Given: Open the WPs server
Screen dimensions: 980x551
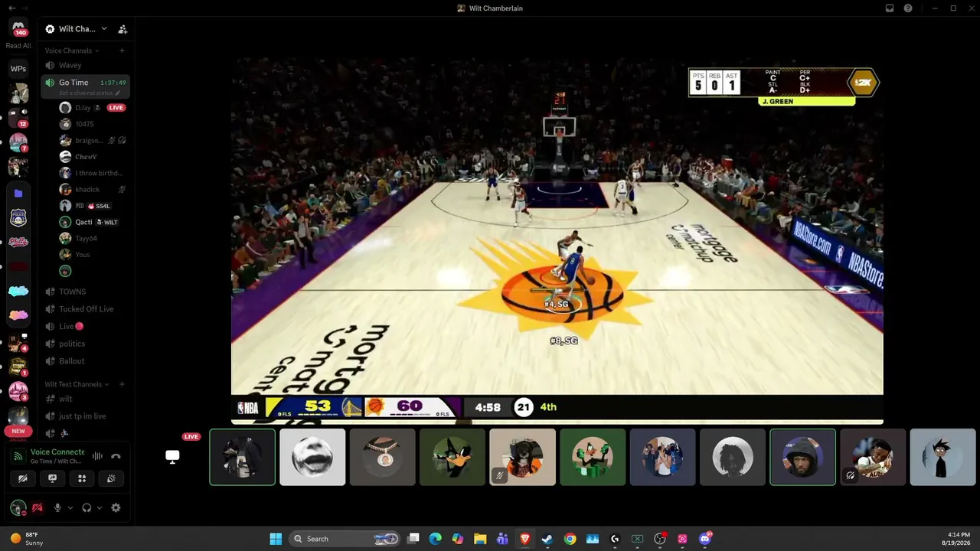Looking at the screenshot, I should coord(18,69).
